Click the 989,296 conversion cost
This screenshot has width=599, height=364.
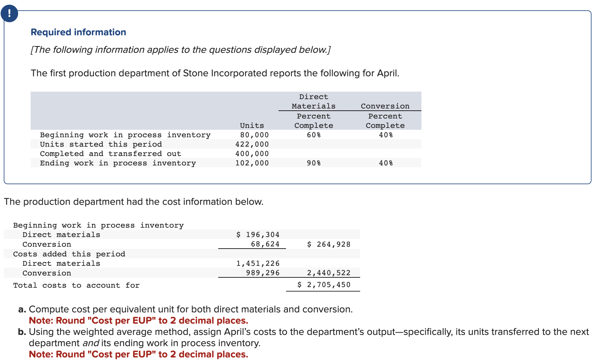(263, 273)
